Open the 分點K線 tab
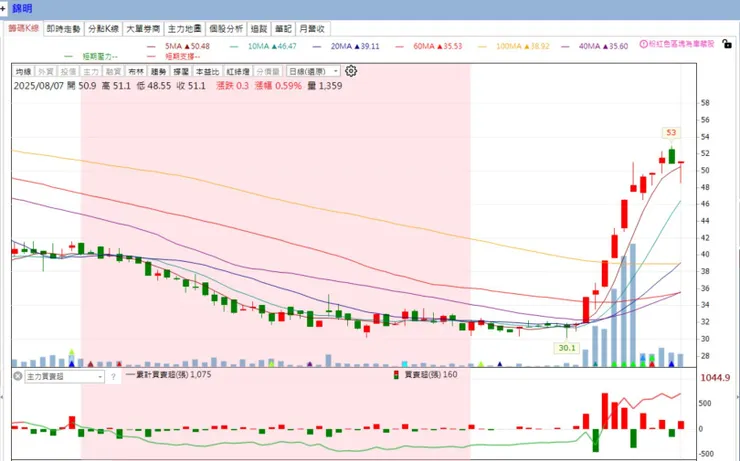 tap(103, 29)
